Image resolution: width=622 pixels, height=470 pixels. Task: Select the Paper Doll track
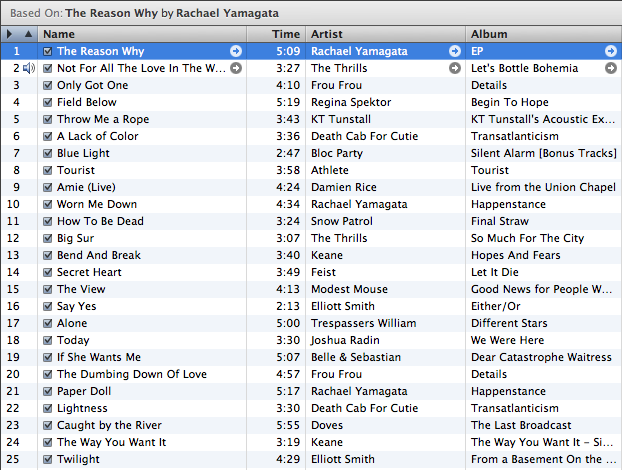(84, 391)
